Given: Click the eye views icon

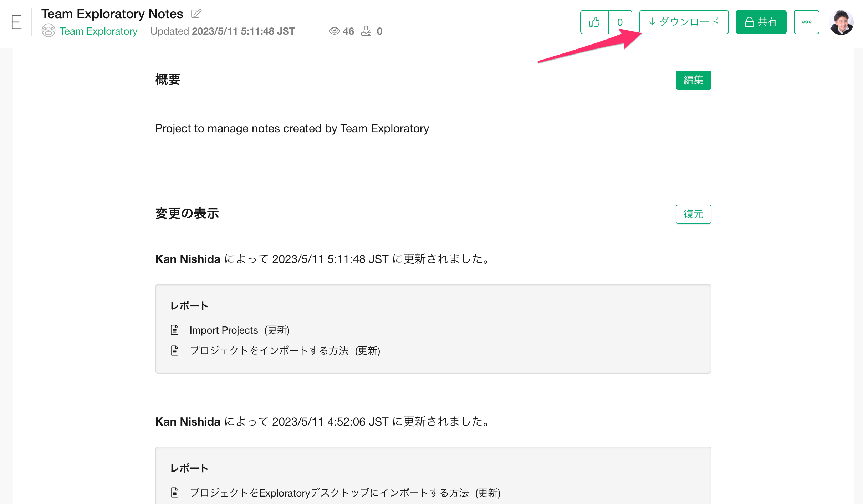Looking at the screenshot, I should click(334, 31).
